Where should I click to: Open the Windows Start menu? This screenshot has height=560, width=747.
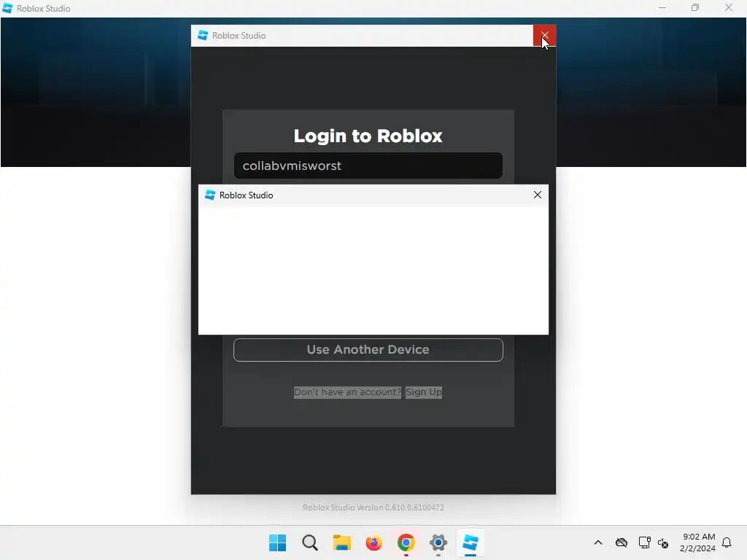tap(277, 542)
